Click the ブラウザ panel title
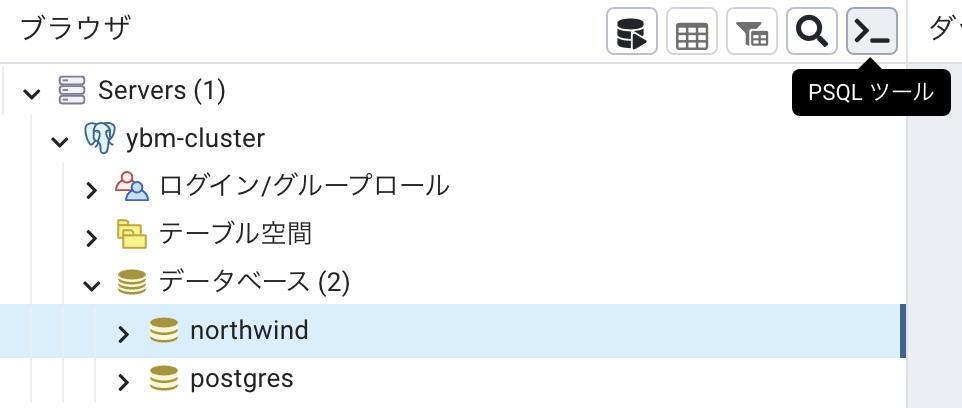Image resolution: width=962 pixels, height=408 pixels. pos(75,29)
